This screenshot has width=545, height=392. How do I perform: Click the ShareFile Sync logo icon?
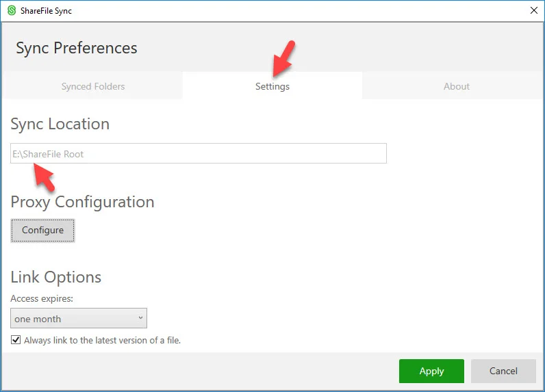(x=12, y=10)
